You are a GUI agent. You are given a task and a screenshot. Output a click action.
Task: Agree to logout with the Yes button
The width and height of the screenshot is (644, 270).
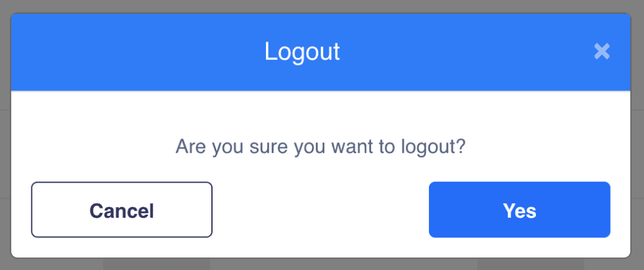point(519,210)
